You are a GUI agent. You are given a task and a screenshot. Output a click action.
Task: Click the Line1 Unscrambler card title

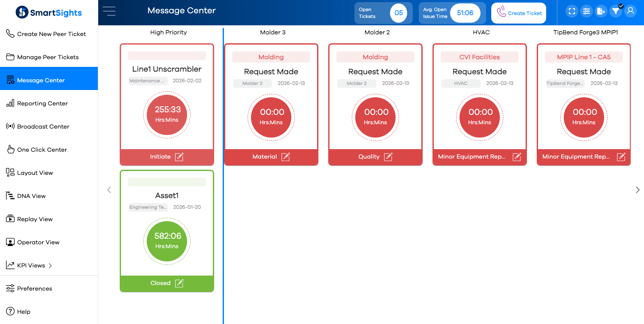coord(167,69)
